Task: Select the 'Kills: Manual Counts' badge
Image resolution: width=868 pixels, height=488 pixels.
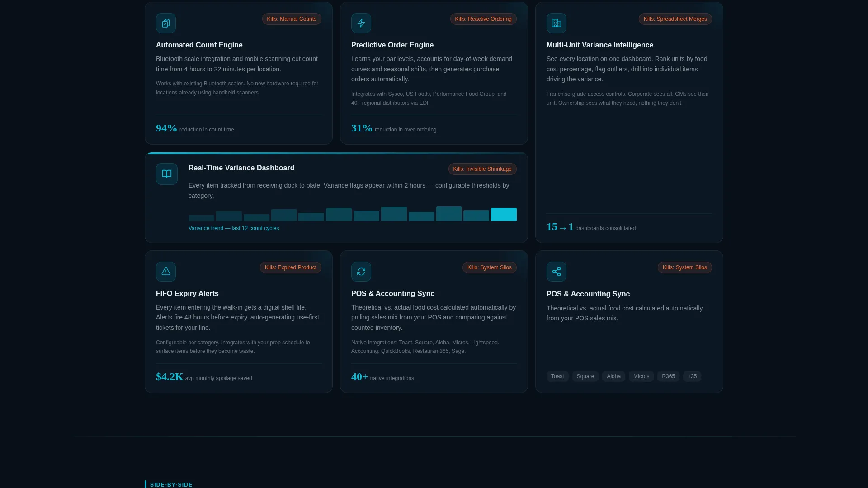Action: [x=292, y=19]
